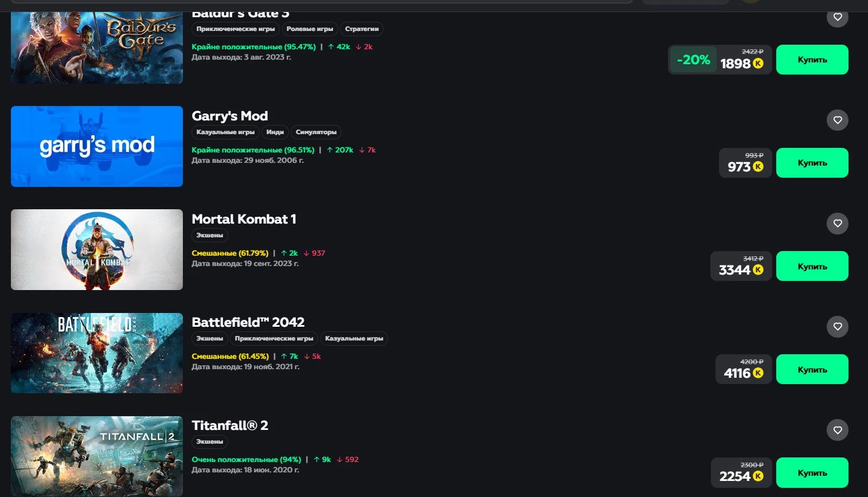Favorite Mortal Kombat 1 using heart icon
The width and height of the screenshot is (868, 497).
837,224
